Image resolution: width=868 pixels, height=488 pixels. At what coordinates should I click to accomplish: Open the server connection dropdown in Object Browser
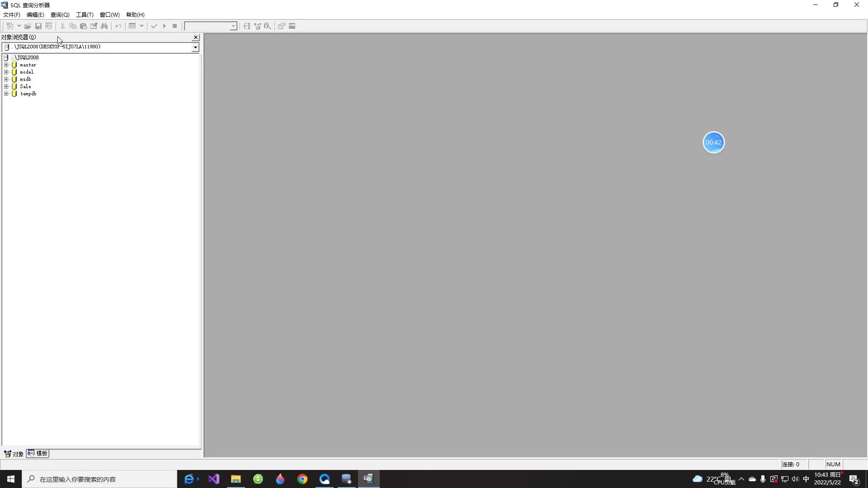pos(195,47)
